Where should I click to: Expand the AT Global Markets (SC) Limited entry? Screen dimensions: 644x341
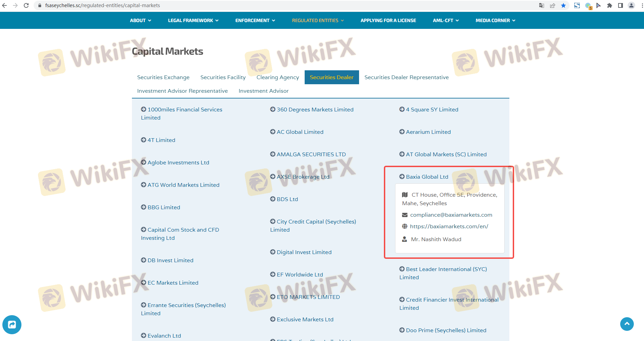pos(446,154)
